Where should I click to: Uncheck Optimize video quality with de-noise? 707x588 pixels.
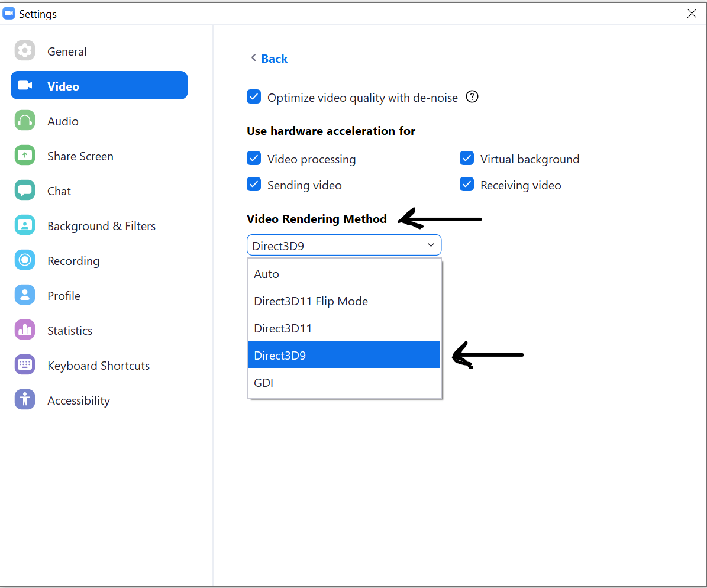254,97
